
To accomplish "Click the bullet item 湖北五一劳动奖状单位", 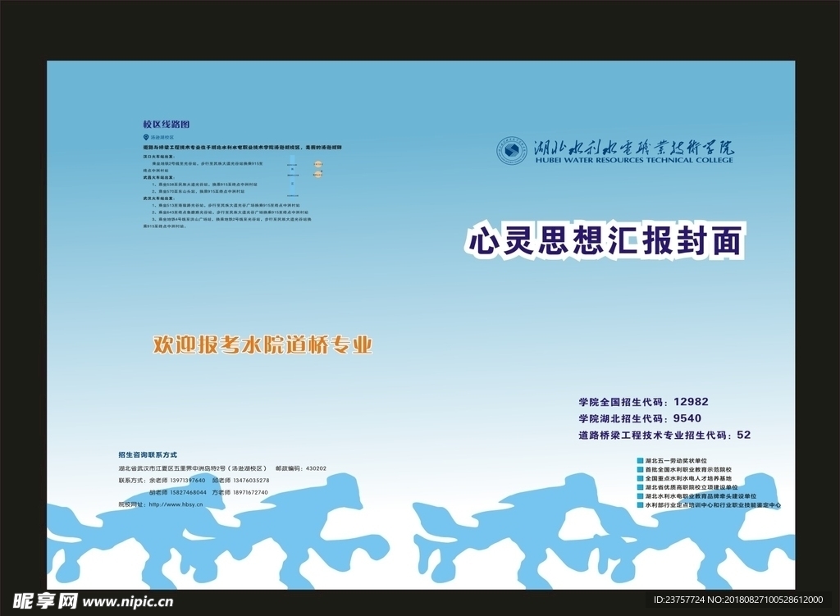I will pos(673,461).
